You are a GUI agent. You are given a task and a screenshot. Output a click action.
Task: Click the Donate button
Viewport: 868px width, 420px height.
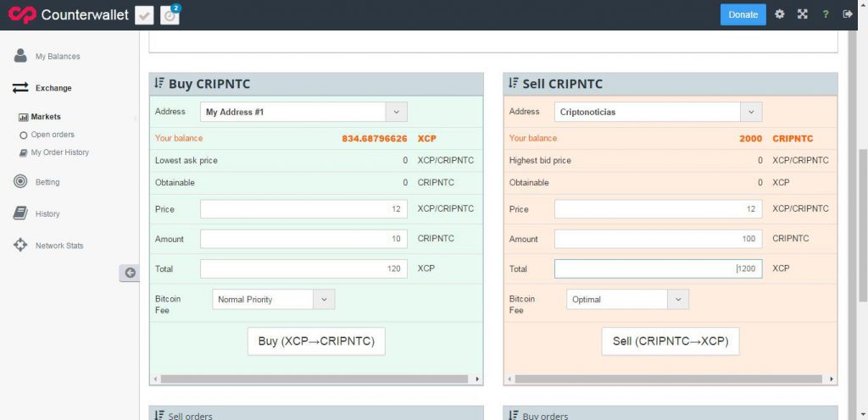pos(743,15)
